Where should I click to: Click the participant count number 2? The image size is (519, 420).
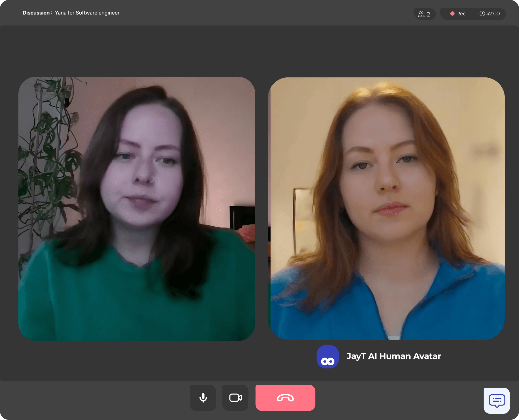coord(429,14)
